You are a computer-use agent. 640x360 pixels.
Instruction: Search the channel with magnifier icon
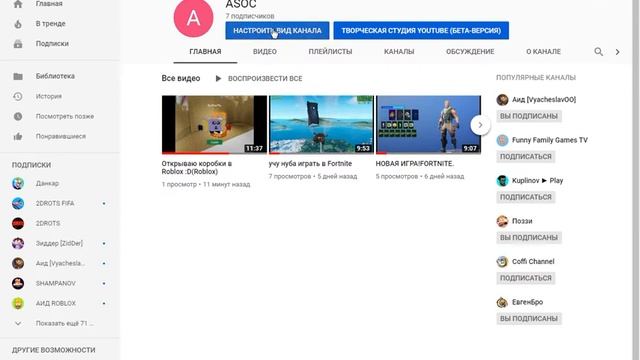pyautogui.click(x=598, y=52)
